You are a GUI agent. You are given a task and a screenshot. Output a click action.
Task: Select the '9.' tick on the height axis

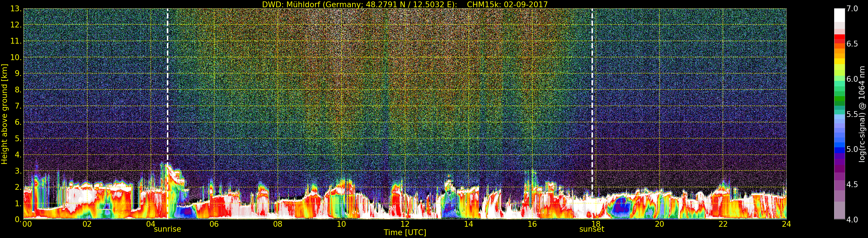click(18, 74)
